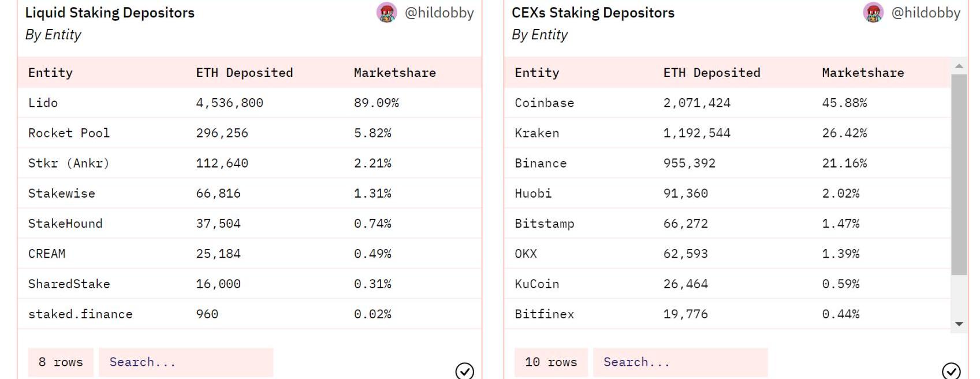Select the Coinbase row entity cell
This screenshot has height=379, width=980.
click(x=544, y=103)
